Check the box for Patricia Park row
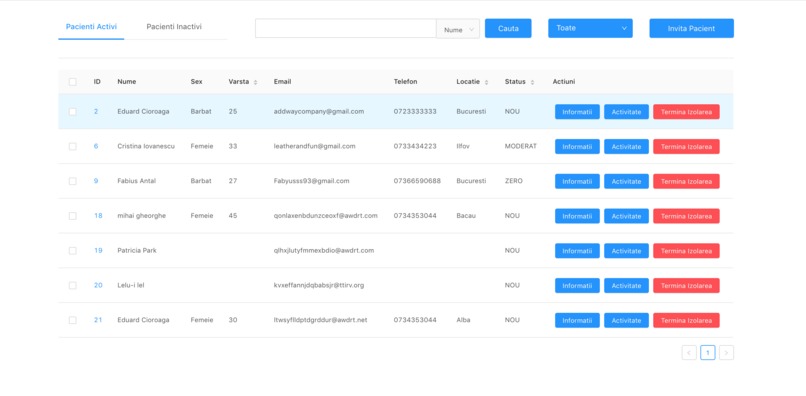This screenshot has width=806, height=396. pyautogui.click(x=72, y=250)
